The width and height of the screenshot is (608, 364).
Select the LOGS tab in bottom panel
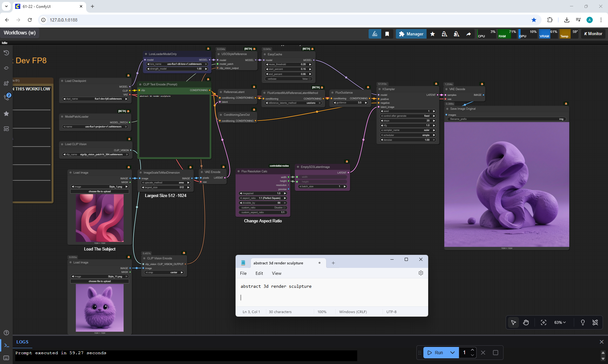tap(22, 342)
